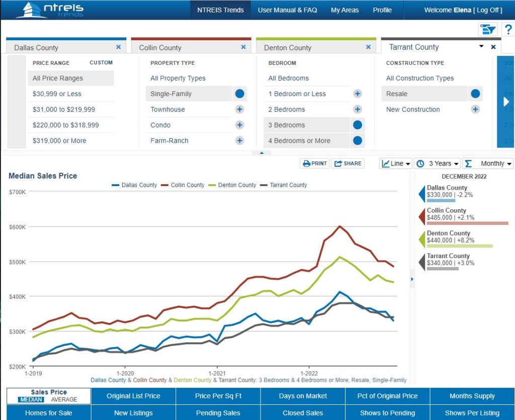Open User Manual & FAQ
The image size is (515, 420).
pyautogui.click(x=287, y=10)
